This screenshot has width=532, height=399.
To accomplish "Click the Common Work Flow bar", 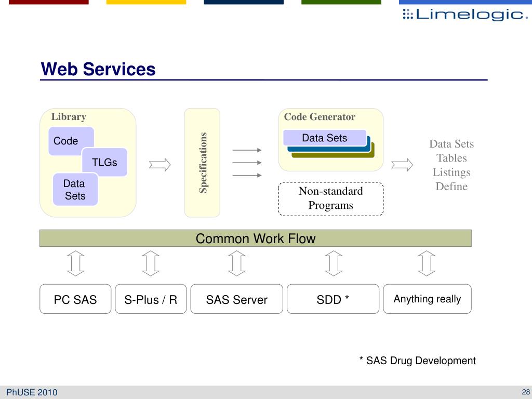I will [x=256, y=238].
